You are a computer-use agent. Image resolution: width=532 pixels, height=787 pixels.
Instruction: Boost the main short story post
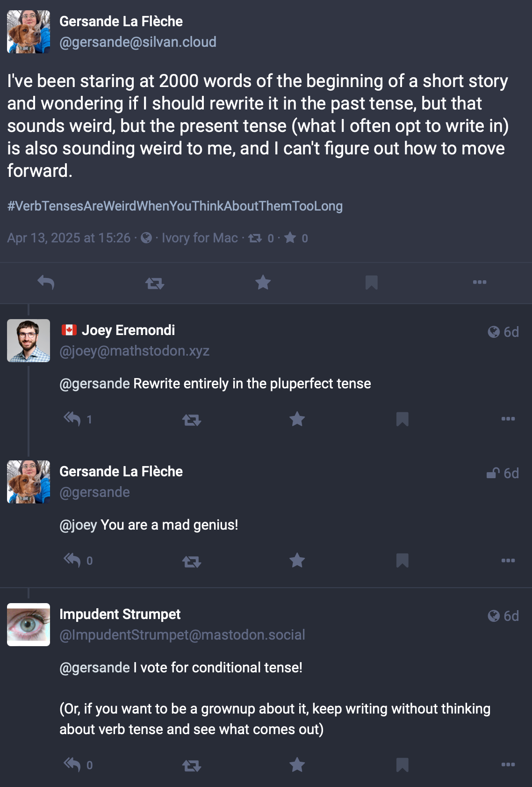154,283
